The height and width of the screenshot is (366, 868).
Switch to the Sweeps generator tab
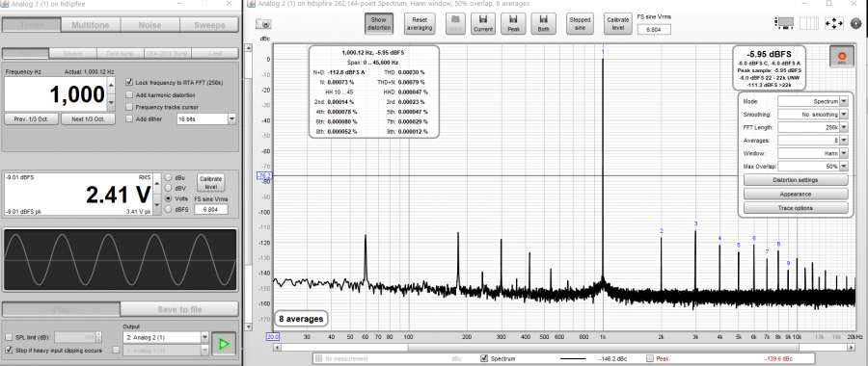click(x=209, y=25)
